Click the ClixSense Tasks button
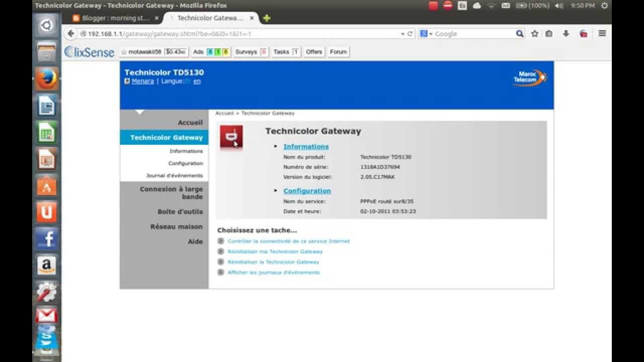 (286, 52)
